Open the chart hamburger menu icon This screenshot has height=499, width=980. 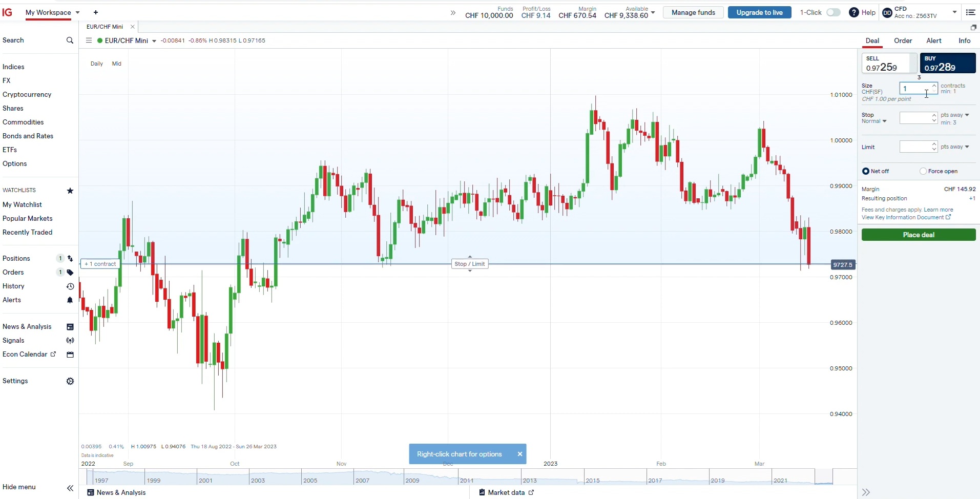[89, 40]
